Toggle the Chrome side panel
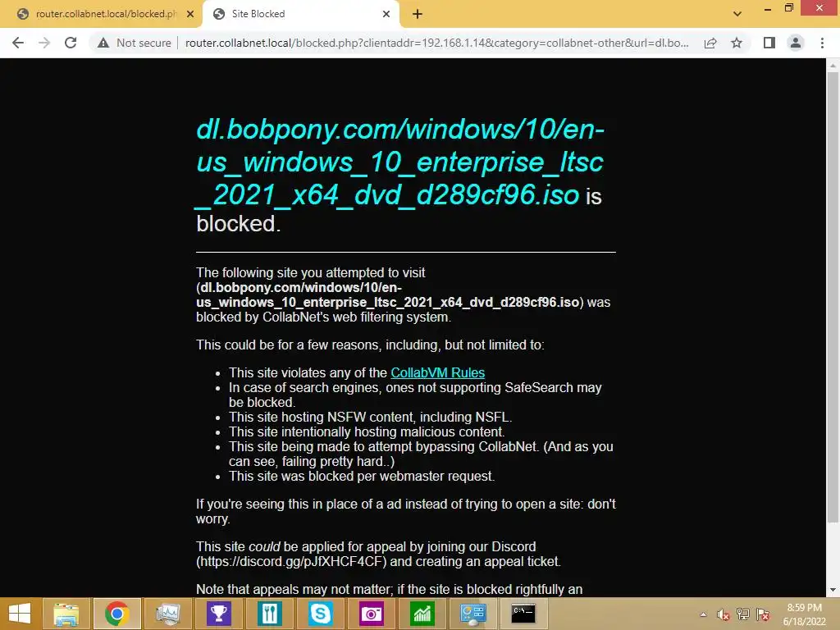Screen dimensions: 840x630 coord(769,43)
